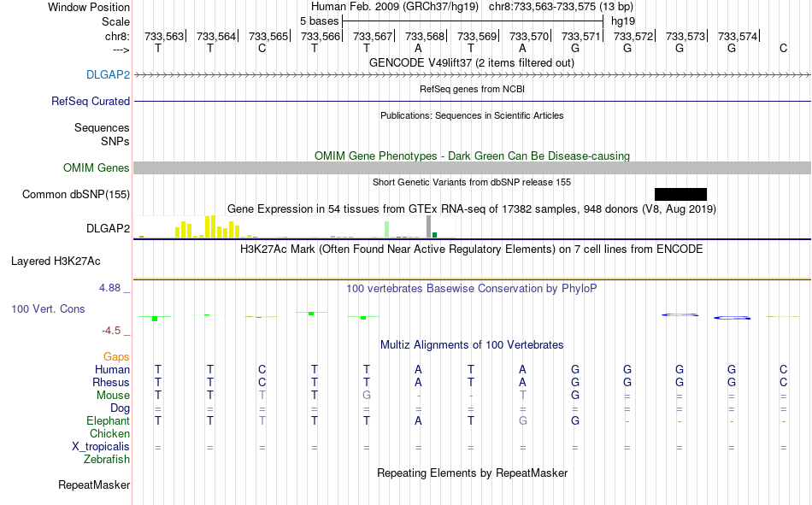
Task: Click the Dog species label
Action: click(x=120, y=408)
